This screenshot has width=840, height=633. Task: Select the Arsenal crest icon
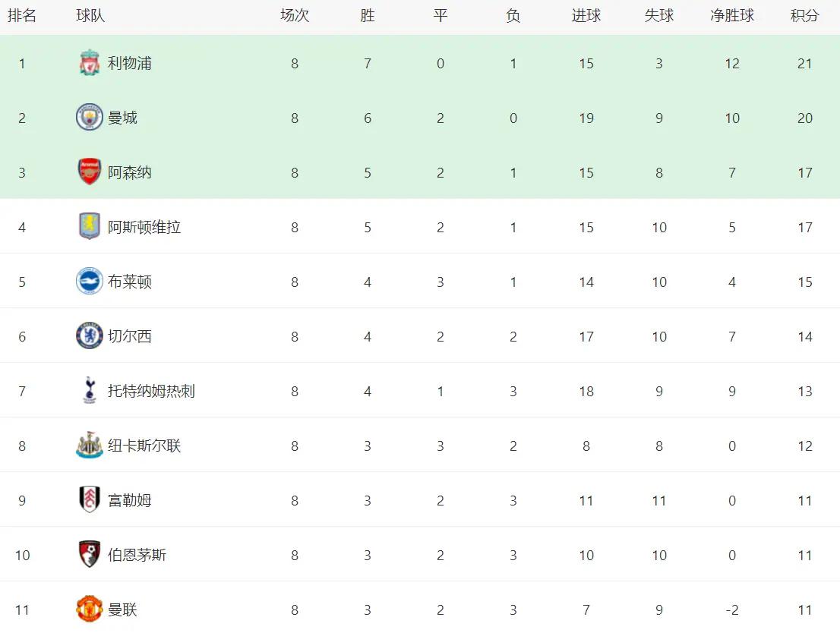coord(90,172)
